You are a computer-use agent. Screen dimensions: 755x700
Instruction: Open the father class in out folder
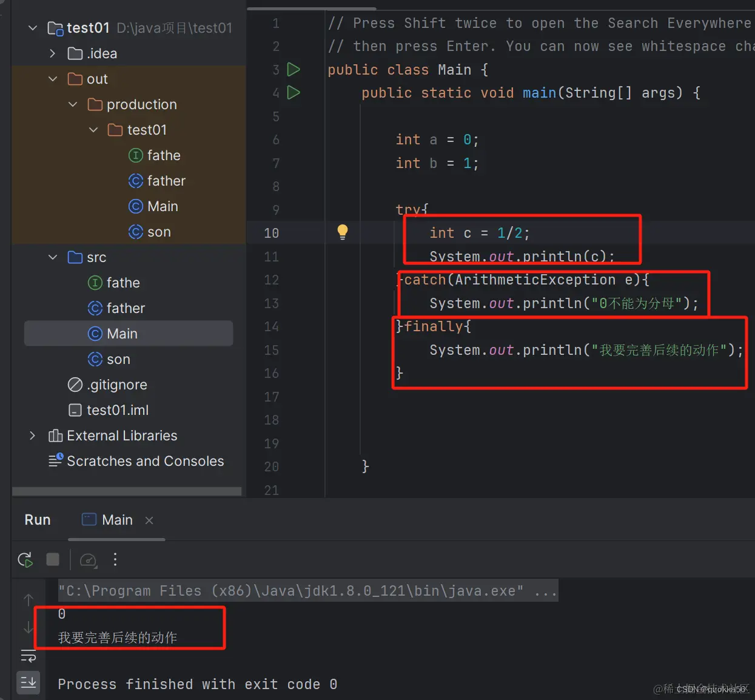[157, 181]
